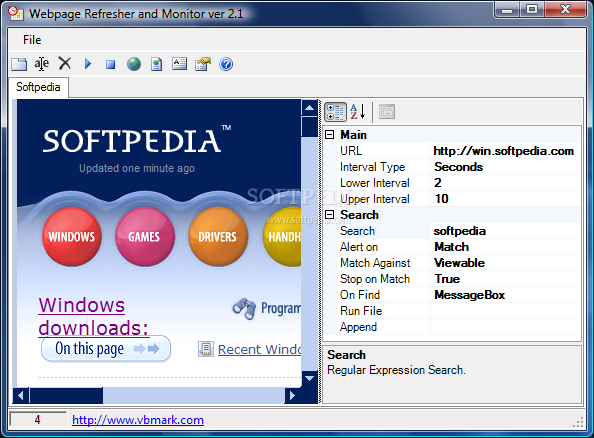The height and width of the screenshot is (438, 594).
Task: Select the Alert on property label
Action: point(359,247)
